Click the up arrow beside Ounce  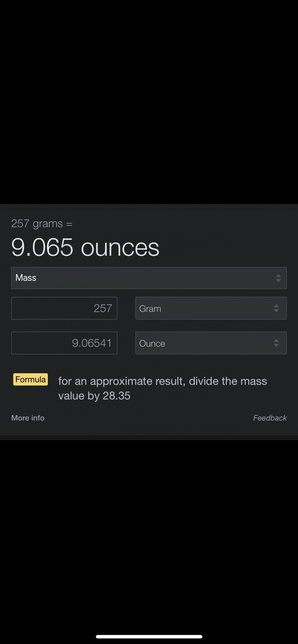coord(276,341)
